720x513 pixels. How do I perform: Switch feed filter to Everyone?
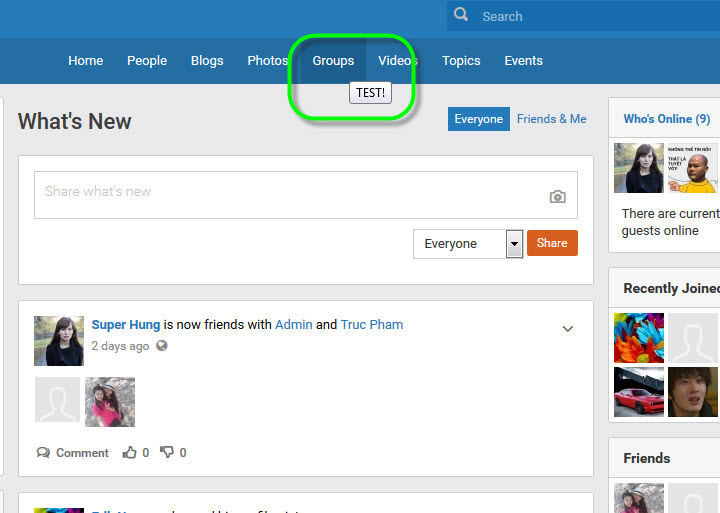(478, 119)
